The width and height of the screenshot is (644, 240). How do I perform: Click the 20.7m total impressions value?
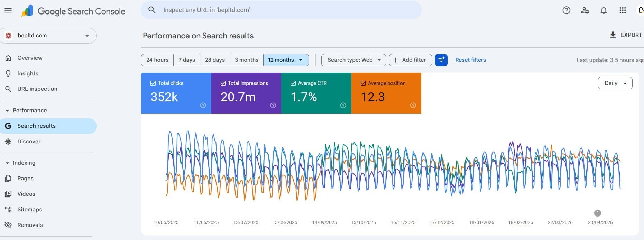pyautogui.click(x=238, y=97)
